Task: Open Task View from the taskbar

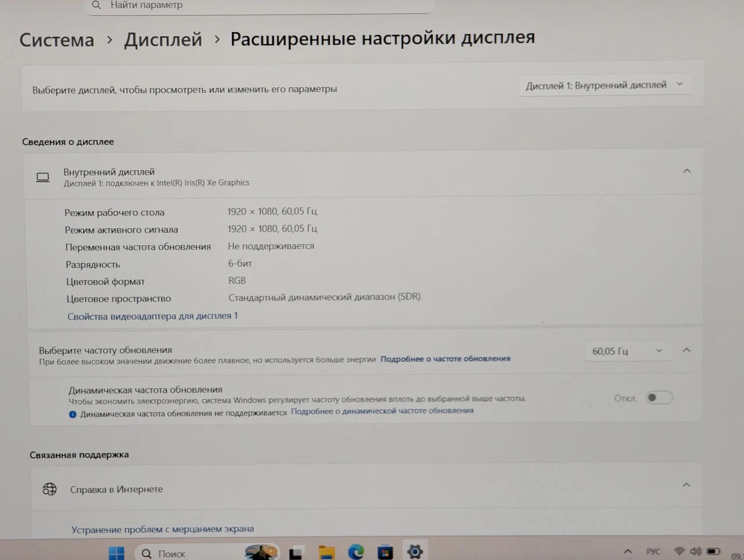Action: [x=296, y=554]
